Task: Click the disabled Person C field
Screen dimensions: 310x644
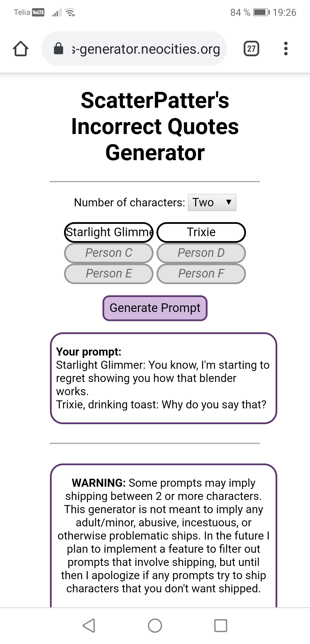Action: pos(109,253)
